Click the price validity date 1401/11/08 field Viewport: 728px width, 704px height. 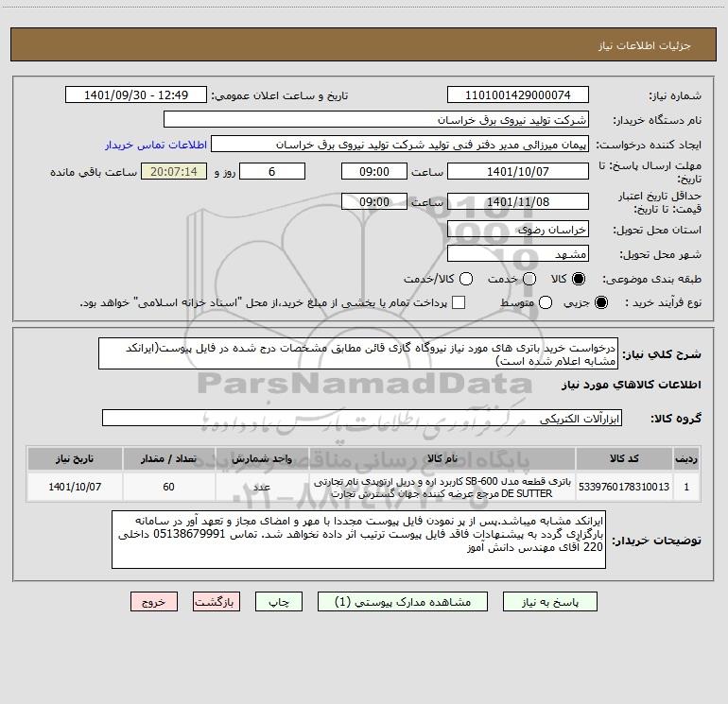[x=518, y=201]
